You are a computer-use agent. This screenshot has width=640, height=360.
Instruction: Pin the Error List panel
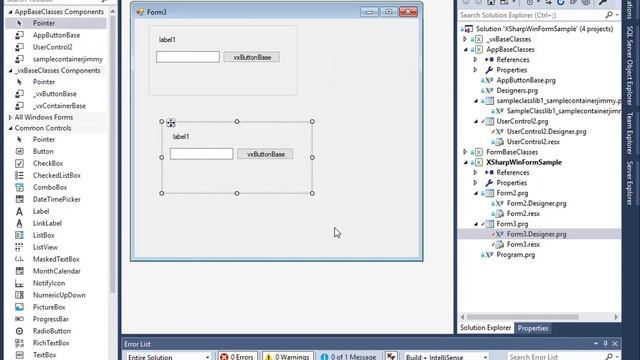point(606,344)
